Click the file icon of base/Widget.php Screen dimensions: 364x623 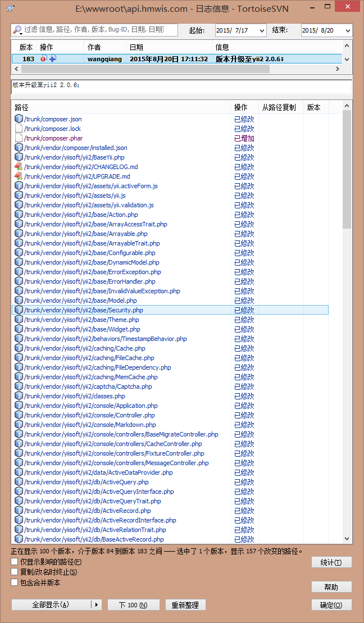(x=19, y=329)
